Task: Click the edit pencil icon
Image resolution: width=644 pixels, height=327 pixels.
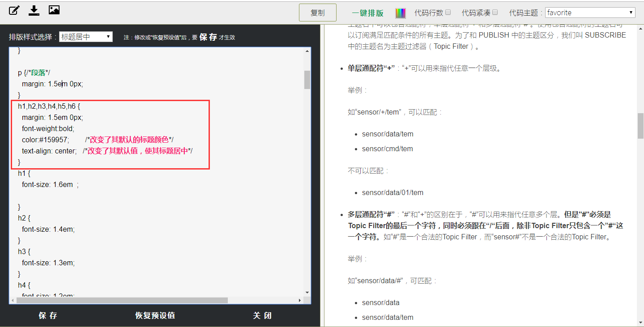Action: pos(14,10)
